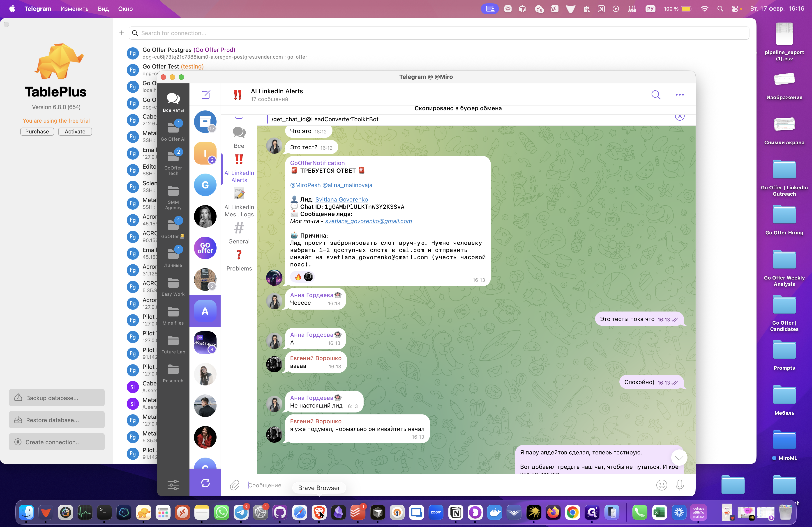Click the Purchase button in TablePlus
812x527 pixels.
pos(37,132)
